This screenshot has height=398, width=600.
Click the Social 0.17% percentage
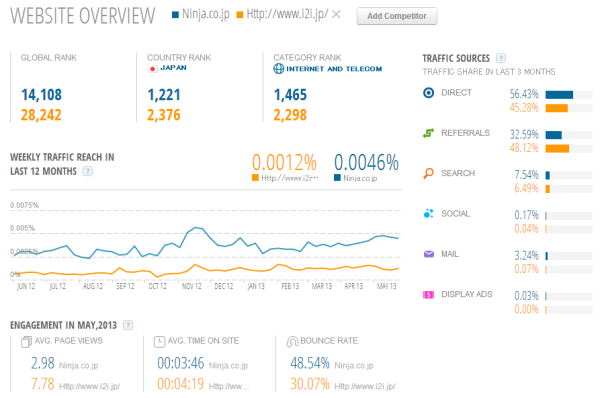526,215
